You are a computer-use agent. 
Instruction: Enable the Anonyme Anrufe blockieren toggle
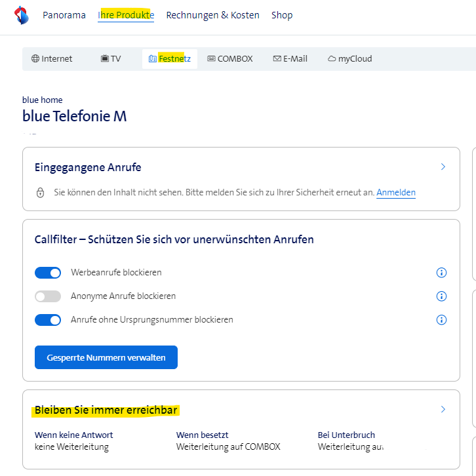[48, 296]
